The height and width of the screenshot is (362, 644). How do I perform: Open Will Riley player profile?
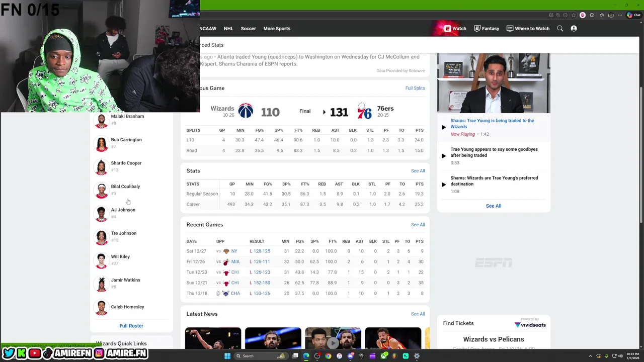click(120, 256)
